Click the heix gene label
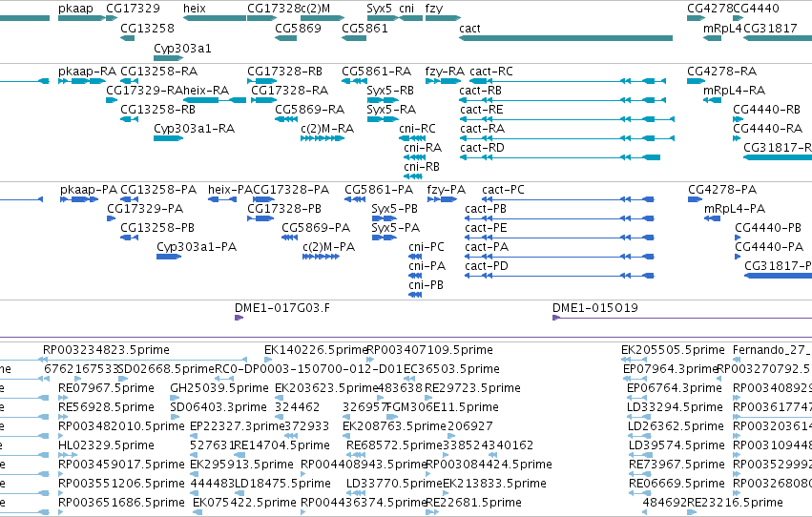This screenshot has height=517, width=812. point(195,9)
